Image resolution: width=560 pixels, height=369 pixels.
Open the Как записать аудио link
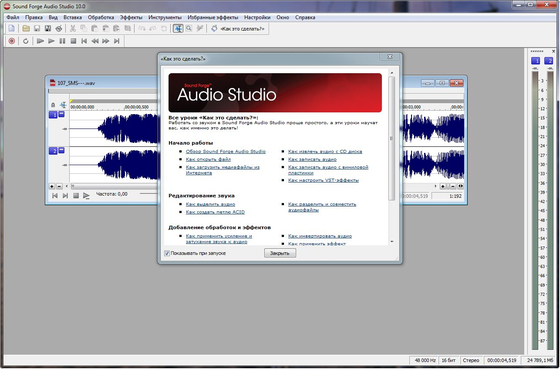point(312,159)
